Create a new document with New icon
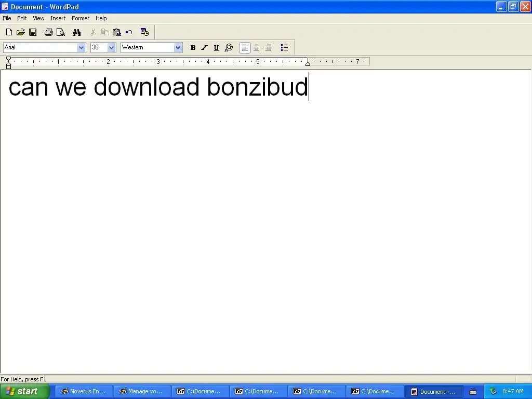Image resolution: width=532 pixels, height=399 pixels. (x=9, y=32)
